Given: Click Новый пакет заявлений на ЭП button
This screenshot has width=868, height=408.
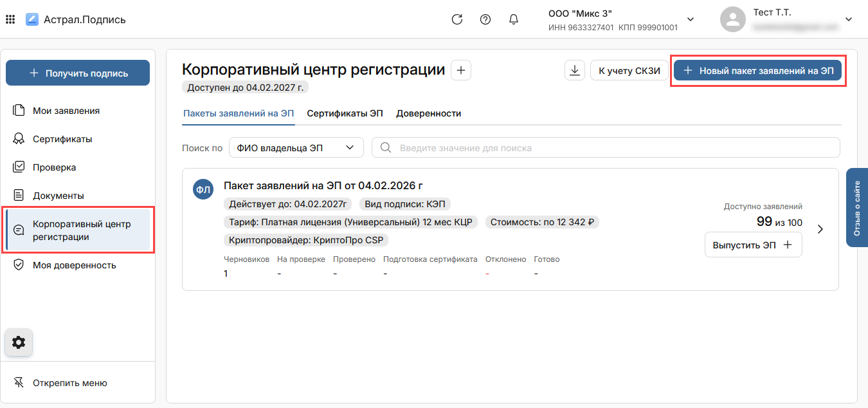Looking at the screenshot, I should [x=757, y=71].
